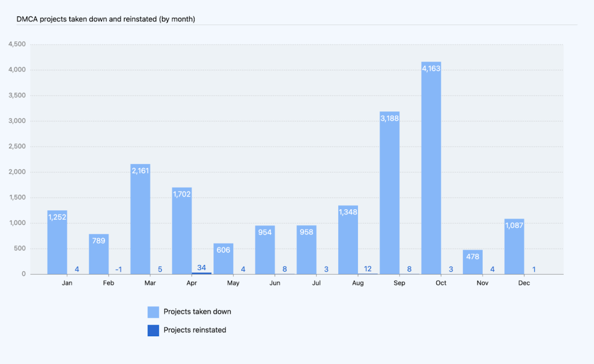Click the dark blue Projects reinstated swatch
Screen dimensions: 594x364
(x=153, y=330)
